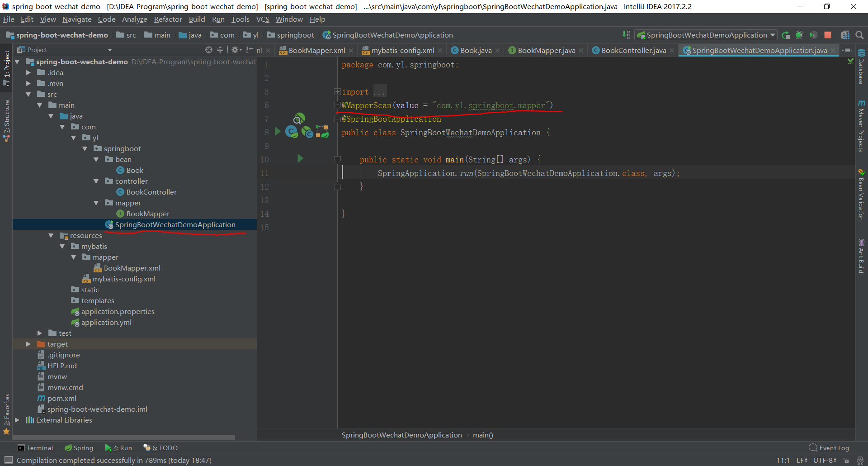Viewport: 868px width, 466px height.
Task: Change LF line separator in status bar
Action: click(802, 460)
